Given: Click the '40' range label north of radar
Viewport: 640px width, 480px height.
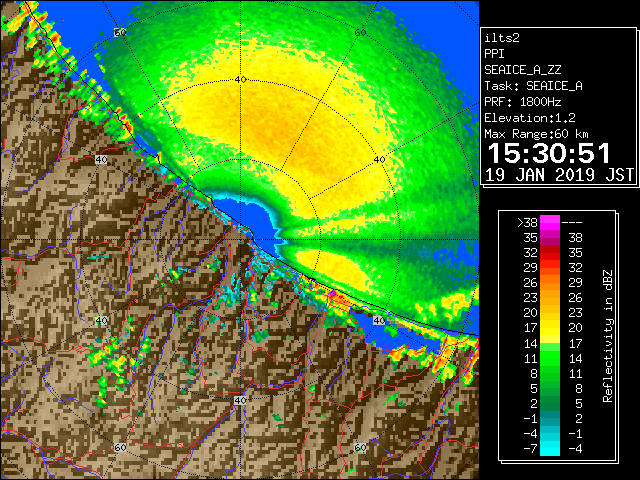Looking at the screenshot, I should (240, 80).
